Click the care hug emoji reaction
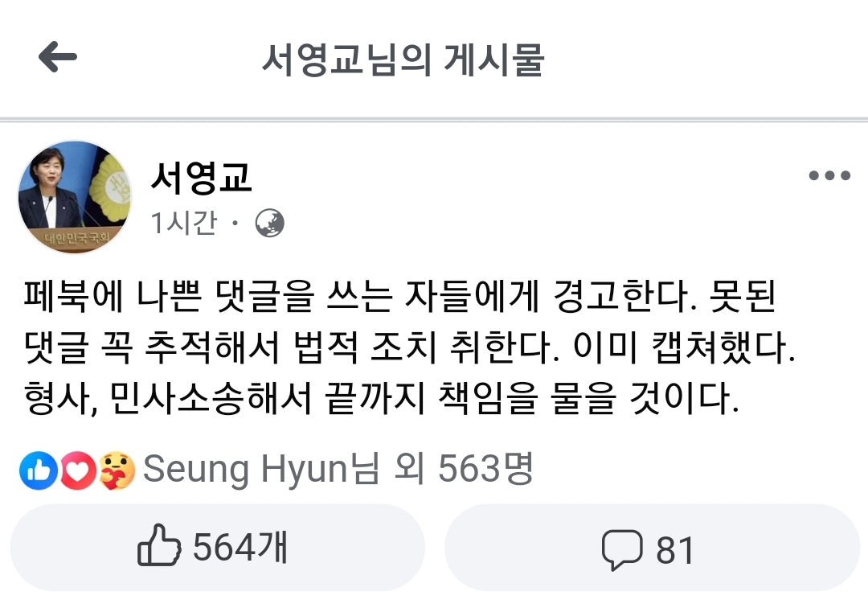 [117, 470]
